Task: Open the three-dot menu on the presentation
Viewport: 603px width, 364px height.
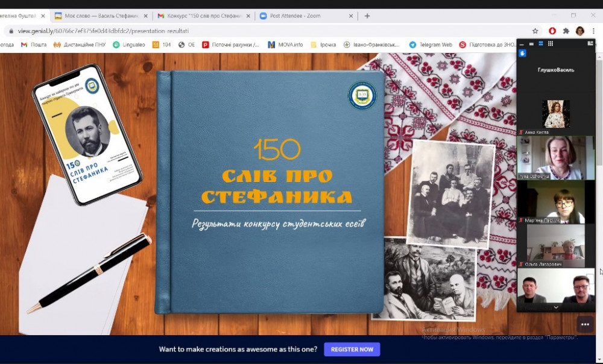Action: 584,324
